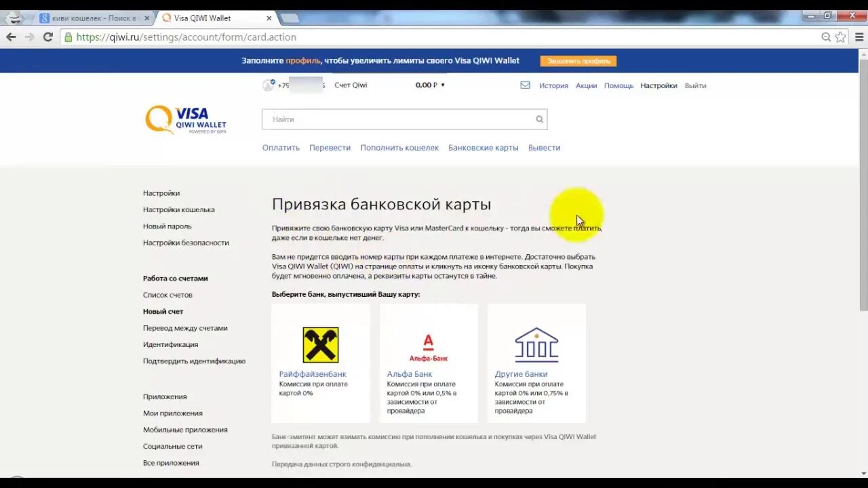The width and height of the screenshot is (868, 488).
Task: Open sidebar Социальные сети
Action: [173, 447]
